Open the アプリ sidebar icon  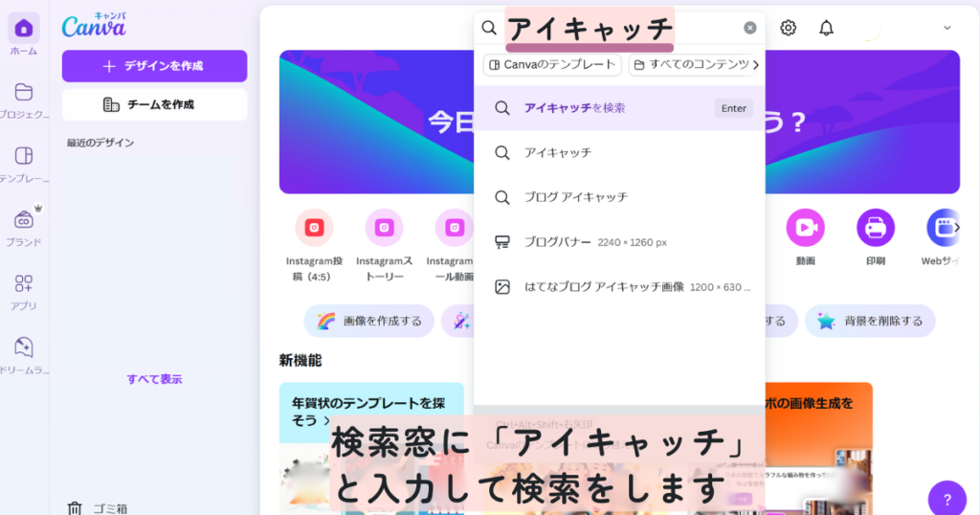[24, 283]
